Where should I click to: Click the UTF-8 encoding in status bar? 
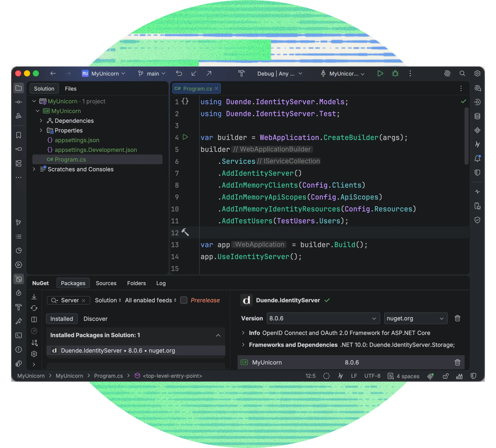click(372, 376)
